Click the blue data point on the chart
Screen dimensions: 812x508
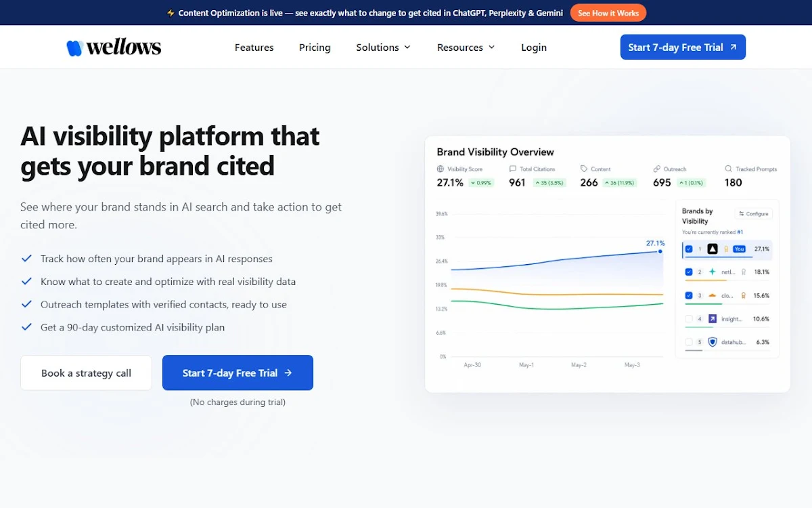coord(660,251)
